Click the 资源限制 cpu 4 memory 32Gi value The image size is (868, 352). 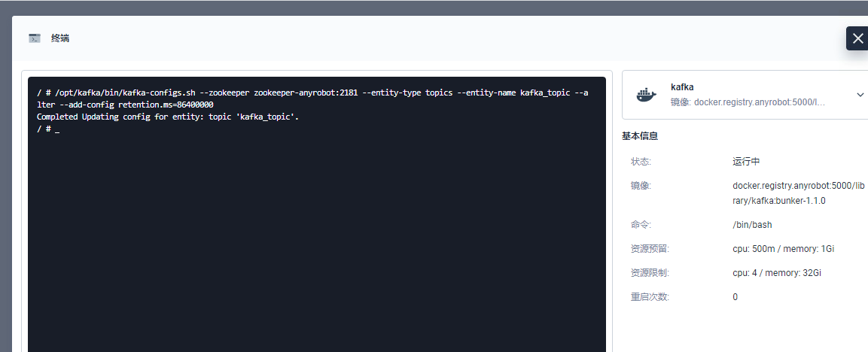(777, 273)
